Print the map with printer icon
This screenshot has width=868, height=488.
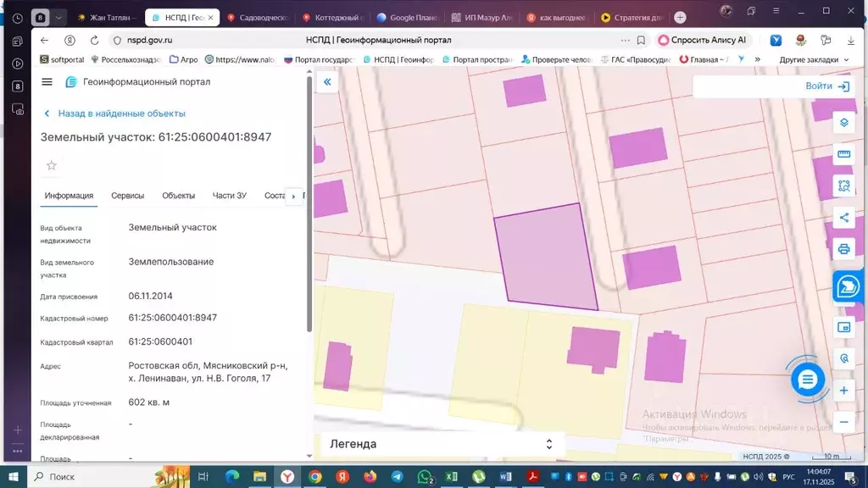(843, 249)
